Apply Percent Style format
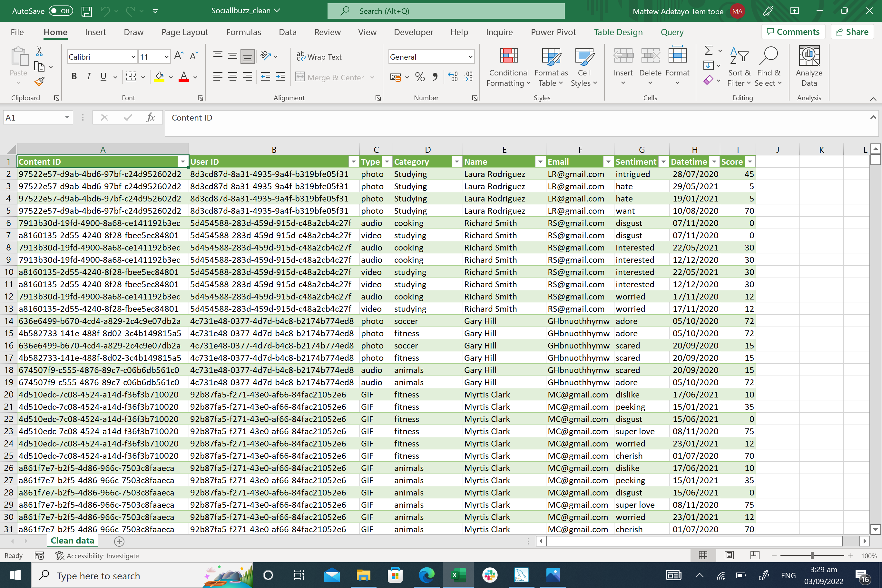 pyautogui.click(x=420, y=77)
